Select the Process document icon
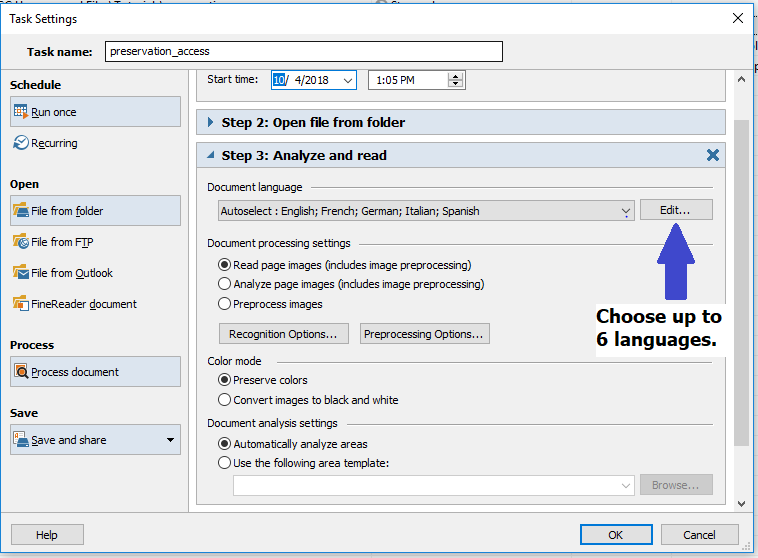The width and height of the screenshot is (758, 558). tap(21, 372)
